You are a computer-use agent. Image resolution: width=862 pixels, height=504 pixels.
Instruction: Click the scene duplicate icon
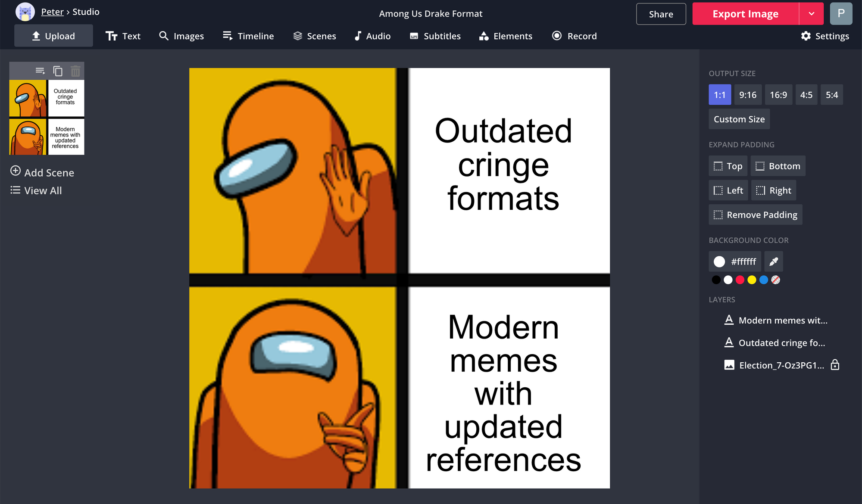click(x=58, y=71)
